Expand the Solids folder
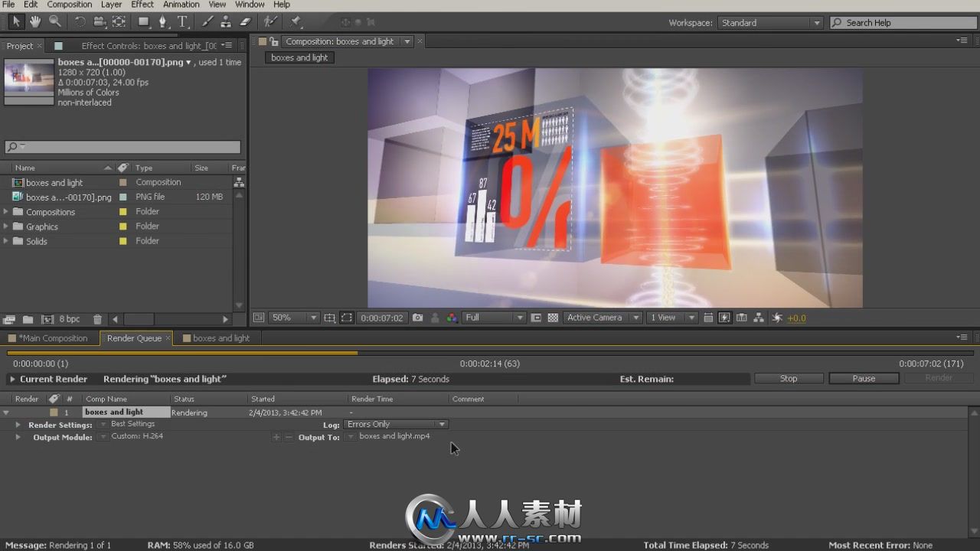This screenshot has width=980, height=551. (6, 241)
